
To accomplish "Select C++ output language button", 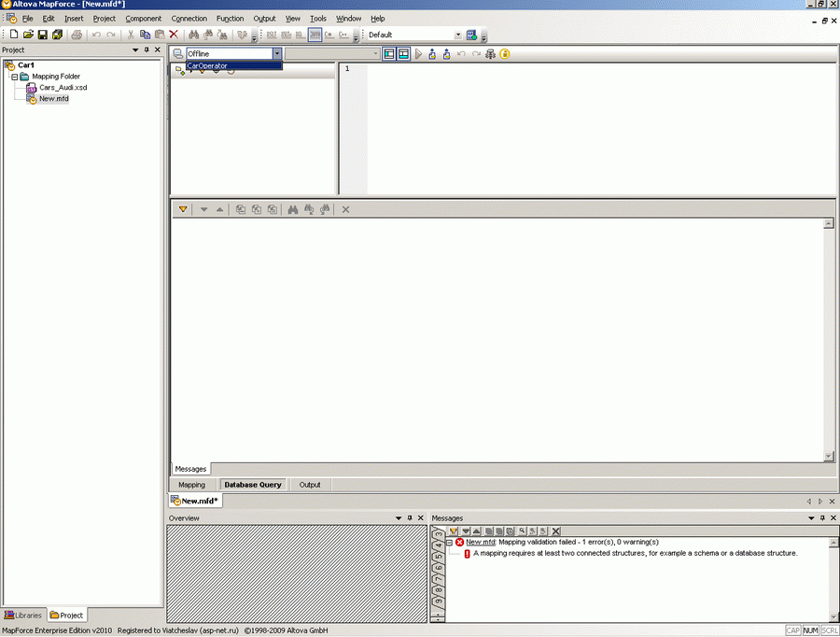I will [x=343, y=35].
